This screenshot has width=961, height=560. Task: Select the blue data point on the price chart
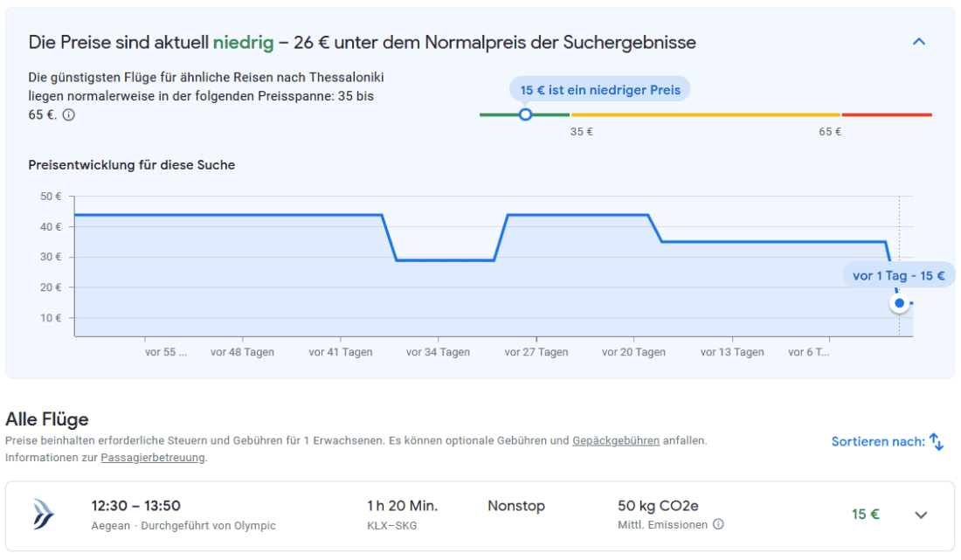pyautogui.click(x=899, y=303)
